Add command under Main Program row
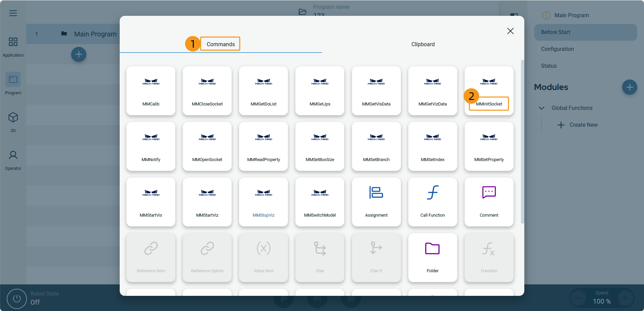The image size is (644, 311). 79,55
